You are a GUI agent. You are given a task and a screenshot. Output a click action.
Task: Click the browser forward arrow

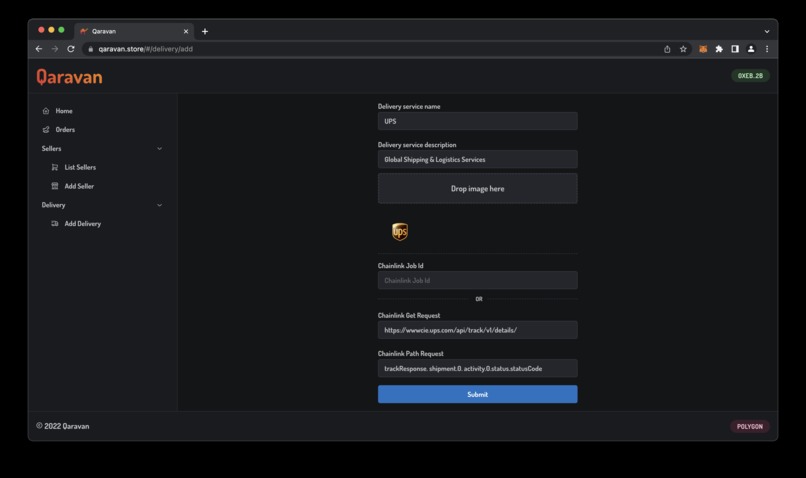pos(55,49)
